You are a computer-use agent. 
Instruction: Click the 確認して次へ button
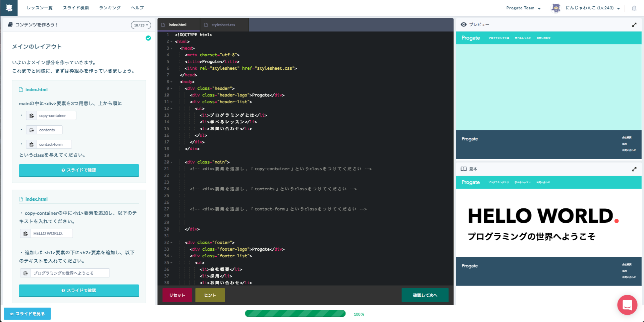pos(425,295)
